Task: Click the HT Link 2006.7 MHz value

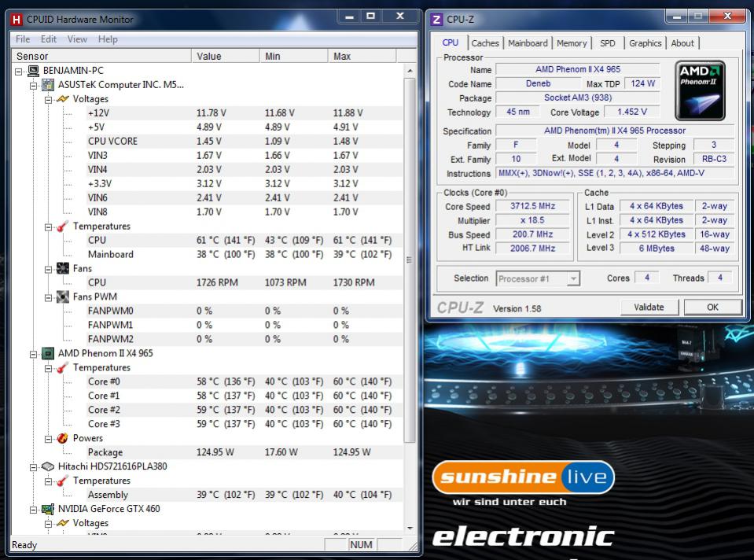Action: click(x=532, y=249)
